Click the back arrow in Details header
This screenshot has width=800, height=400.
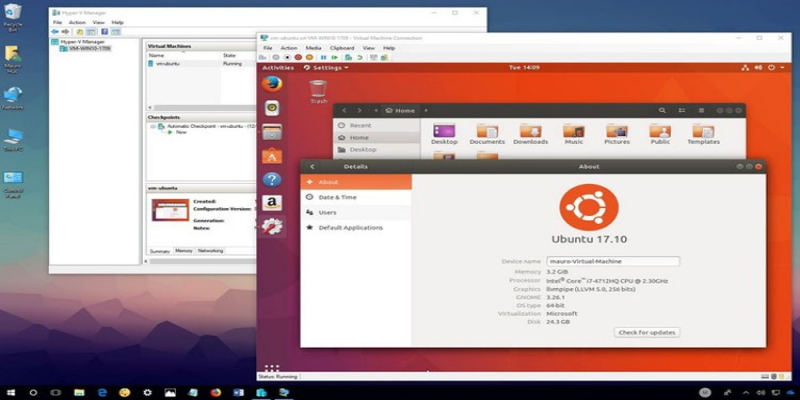pos(312,166)
